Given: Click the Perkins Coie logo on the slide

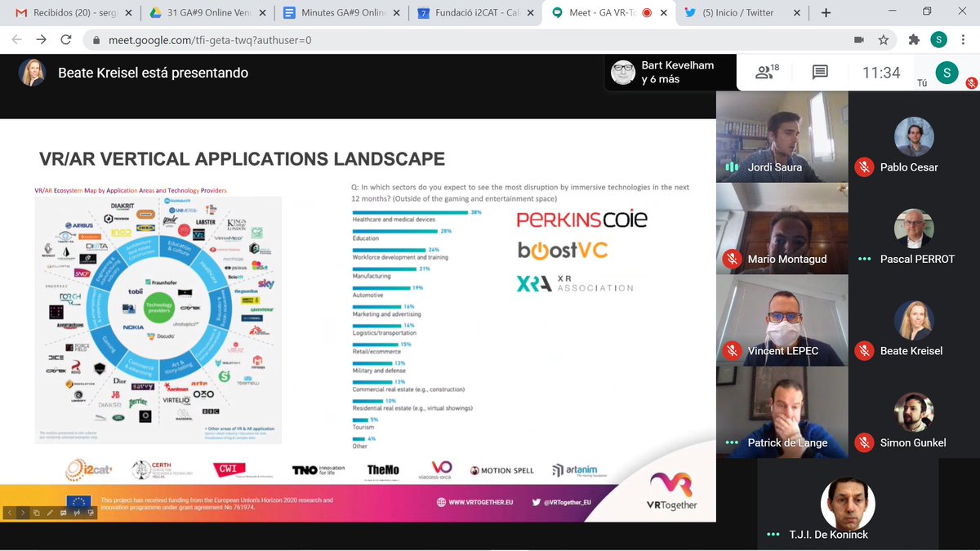Looking at the screenshot, I should tap(581, 218).
